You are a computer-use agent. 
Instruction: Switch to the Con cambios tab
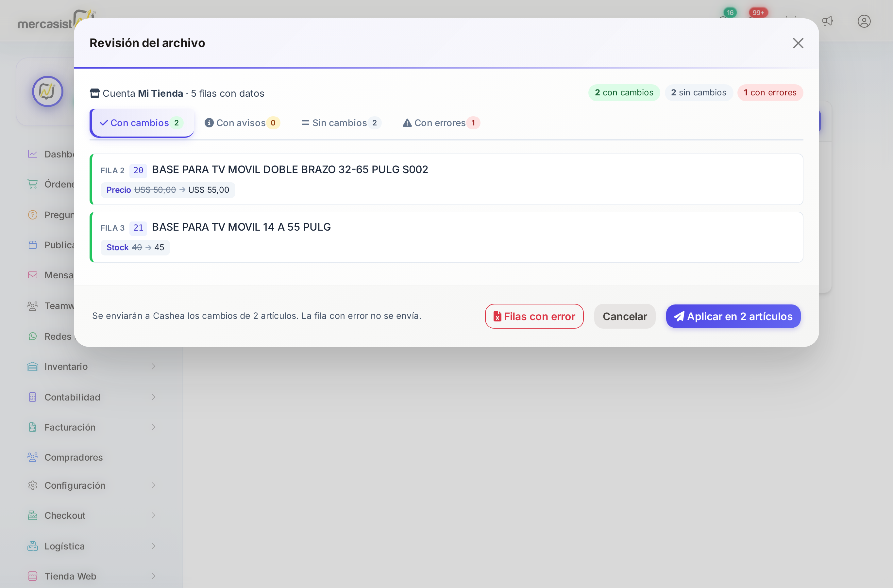[x=142, y=123]
